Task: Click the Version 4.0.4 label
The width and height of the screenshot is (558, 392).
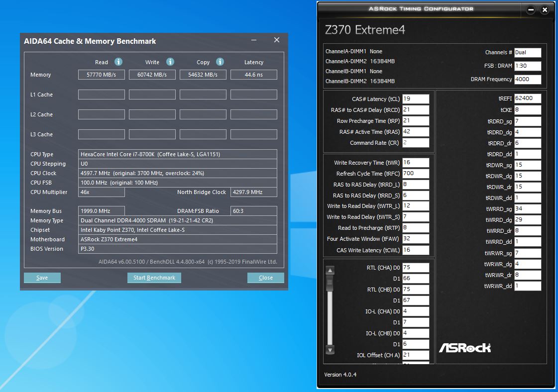Action: [x=340, y=375]
